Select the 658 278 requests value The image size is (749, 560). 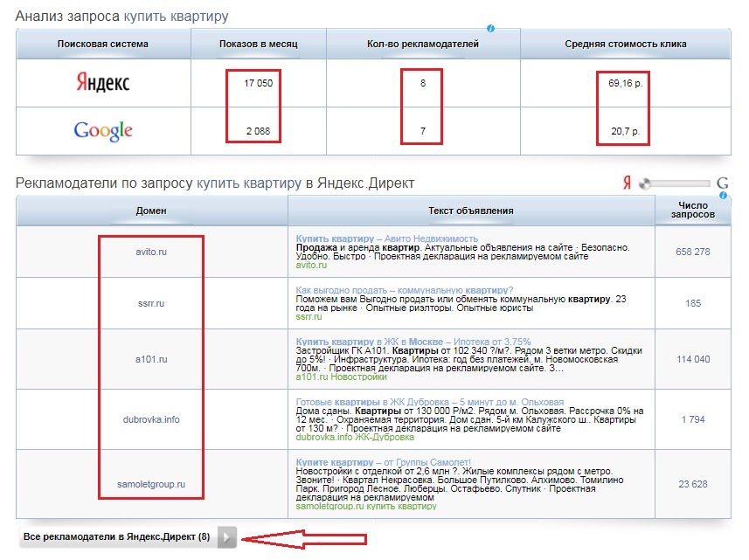click(x=693, y=252)
